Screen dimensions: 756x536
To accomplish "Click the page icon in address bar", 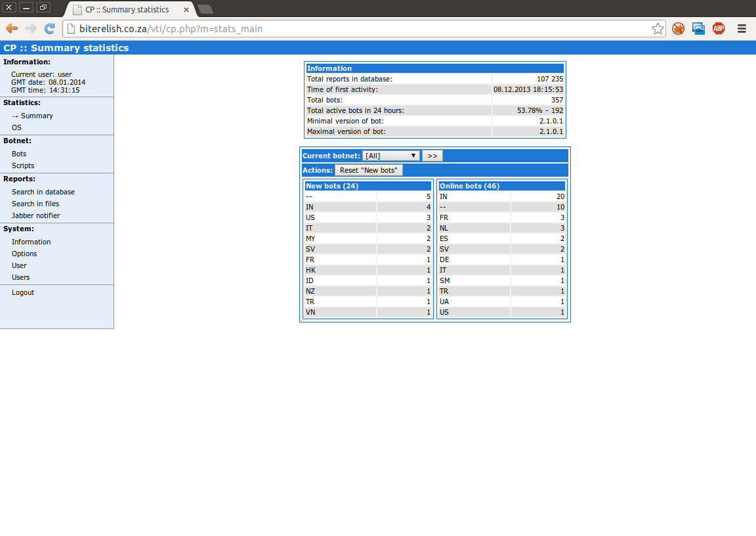I will pyautogui.click(x=71, y=29).
